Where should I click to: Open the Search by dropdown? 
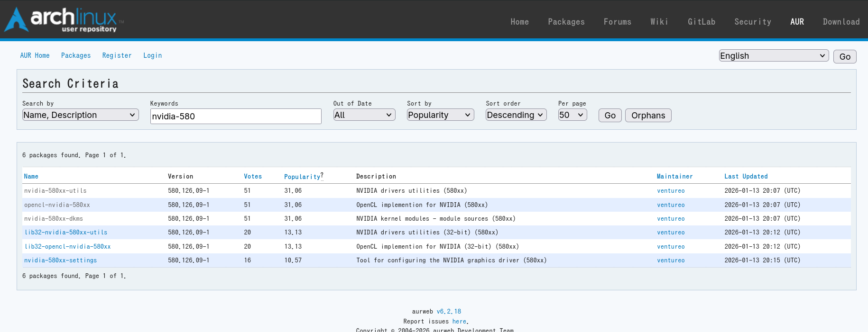[80, 115]
